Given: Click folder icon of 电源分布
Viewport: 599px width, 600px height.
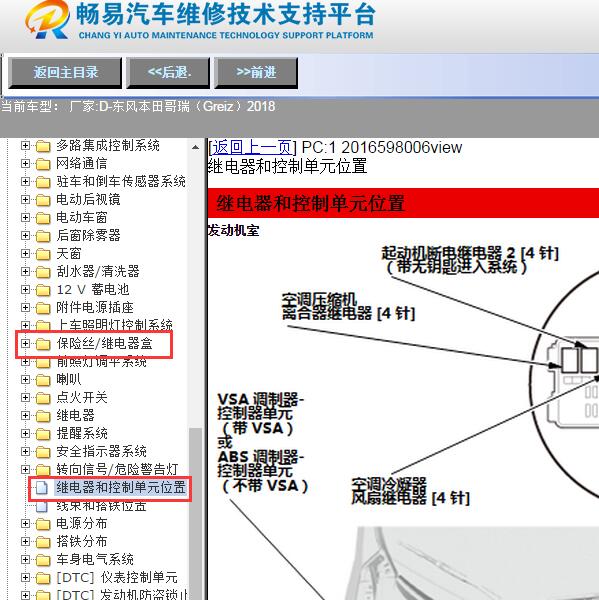Looking at the screenshot, I should coord(43,524).
